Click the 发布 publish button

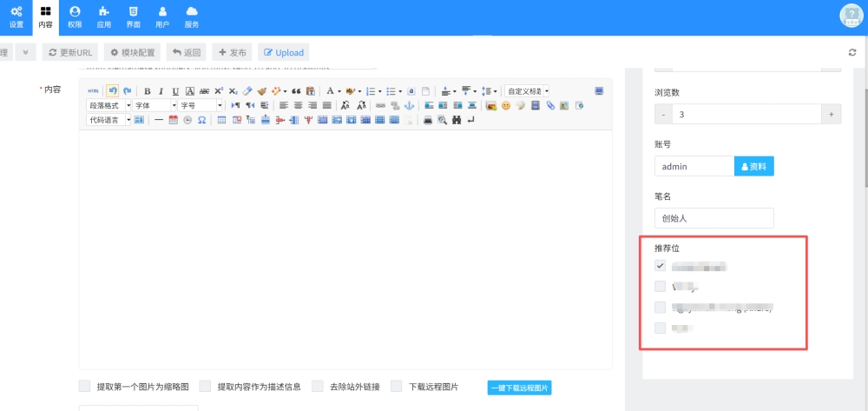pyautogui.click(x=233, y=53)
